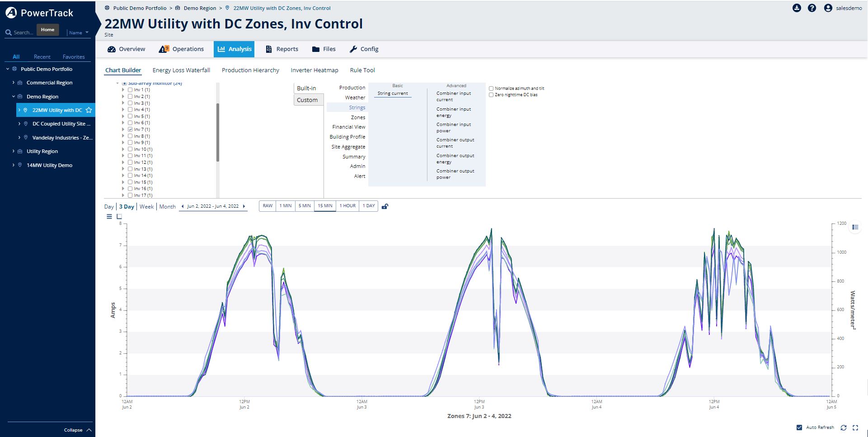Open the Name search filter dropdown

[79, 33]
